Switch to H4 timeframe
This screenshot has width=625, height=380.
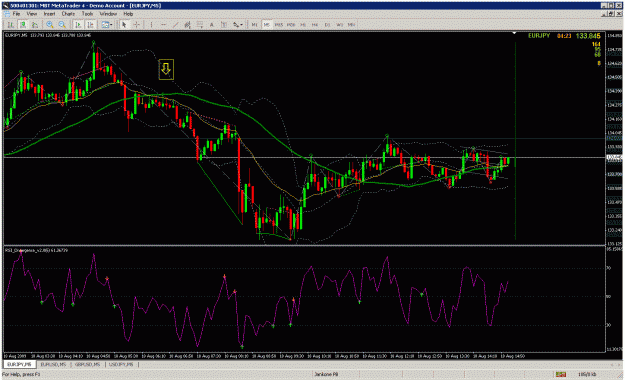pos(315,25)
